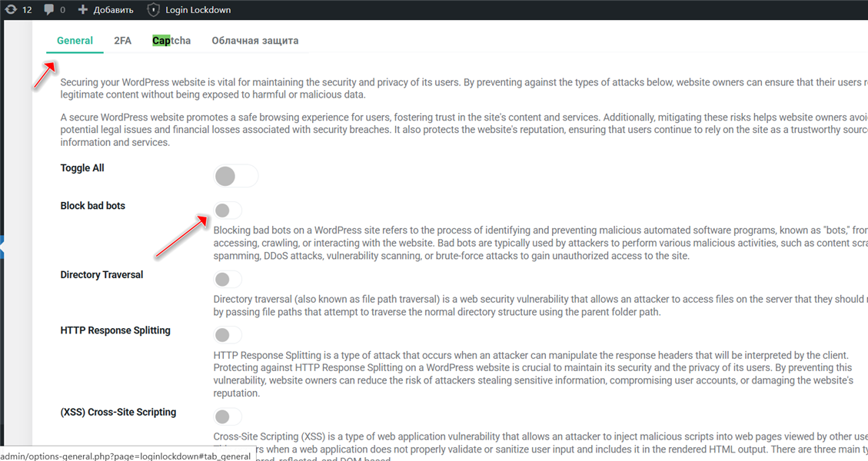Select the General tab

point(75,41)
